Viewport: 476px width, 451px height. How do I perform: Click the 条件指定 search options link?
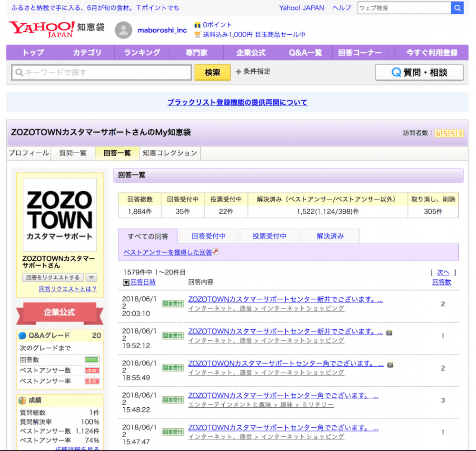point(257,72)
